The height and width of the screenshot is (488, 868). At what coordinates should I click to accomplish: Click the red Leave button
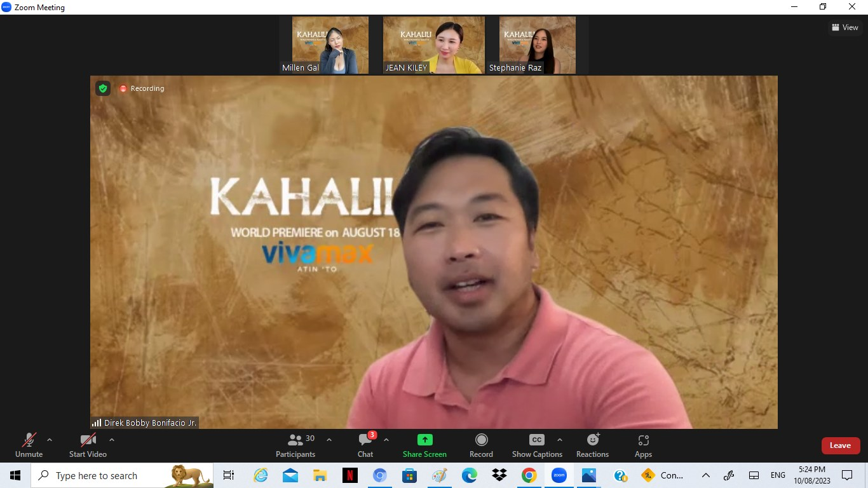(840, 445)
